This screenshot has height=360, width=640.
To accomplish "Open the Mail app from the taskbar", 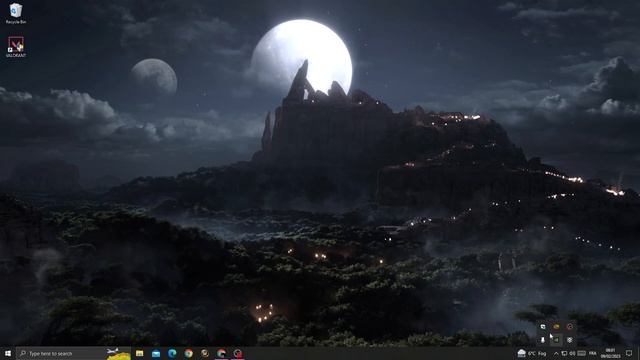I will click(x=156, y=353).
